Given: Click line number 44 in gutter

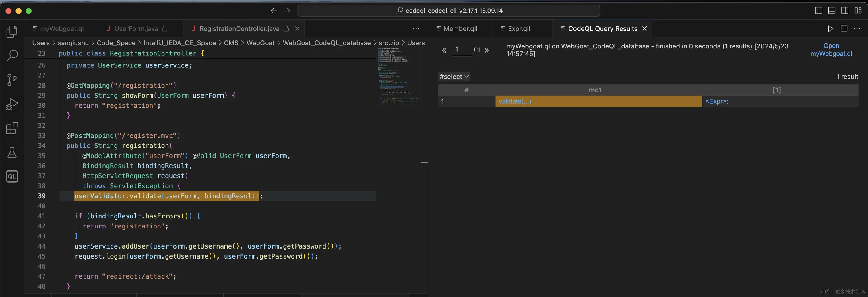Looking at the screenshot, I should coord(41,246).
